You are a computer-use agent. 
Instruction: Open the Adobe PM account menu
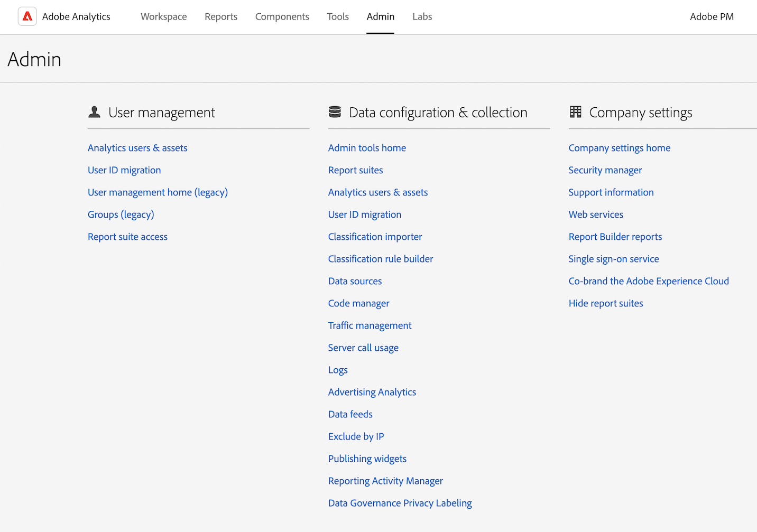pos(712,17)
